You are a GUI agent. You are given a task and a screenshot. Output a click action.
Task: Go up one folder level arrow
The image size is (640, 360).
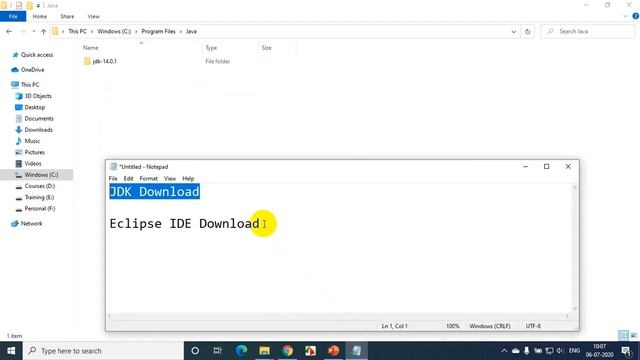tap(43, 31)
